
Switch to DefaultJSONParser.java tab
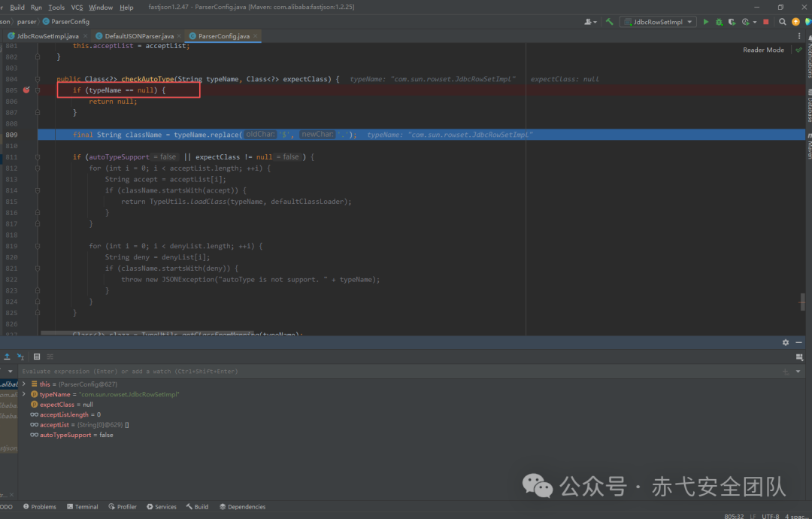(x=135, y=36)
